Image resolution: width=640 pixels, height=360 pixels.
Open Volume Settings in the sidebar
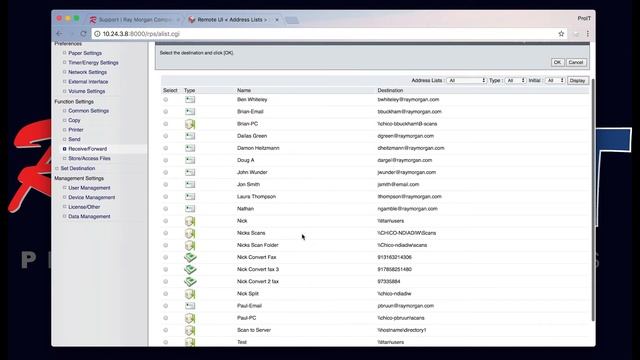coord(87,91)
